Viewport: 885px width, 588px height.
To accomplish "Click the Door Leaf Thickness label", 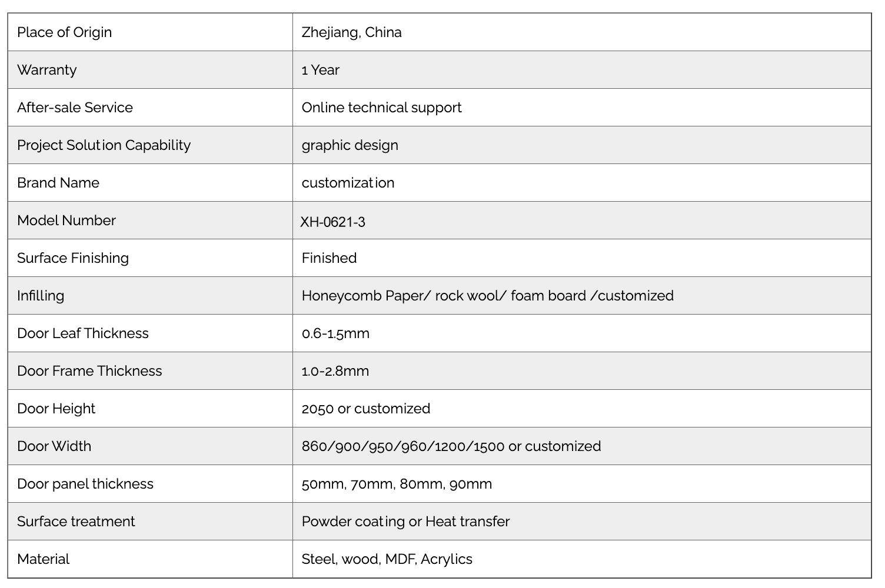I will pos(83,333).
